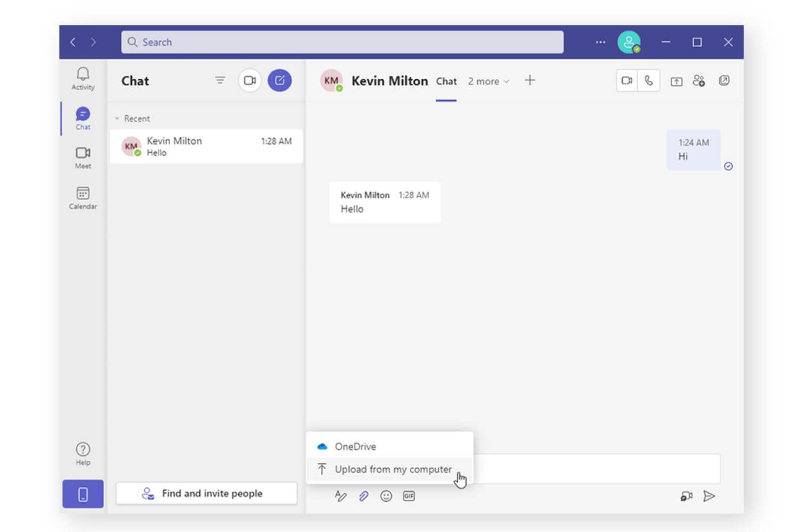The height and width of the screenshot is (532, 798).
Task: Click the message compose box
Action: [596, 468]
